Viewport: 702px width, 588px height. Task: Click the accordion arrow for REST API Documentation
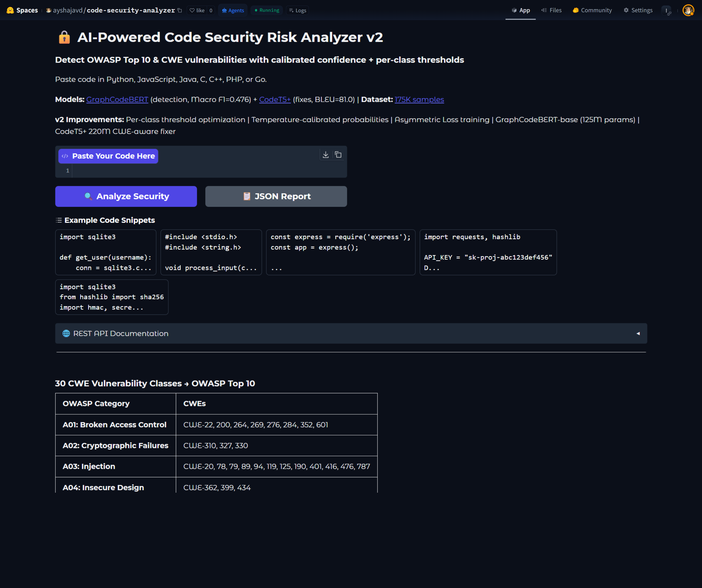pyautogui.click(x=638, y=333)
